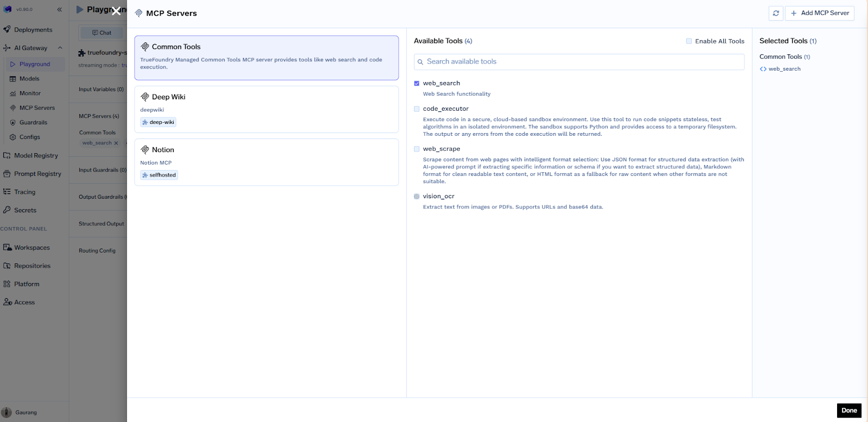This screenshot has width=868, height=422.
Task: Click the search magnifier icon
Action: (420, 62)
